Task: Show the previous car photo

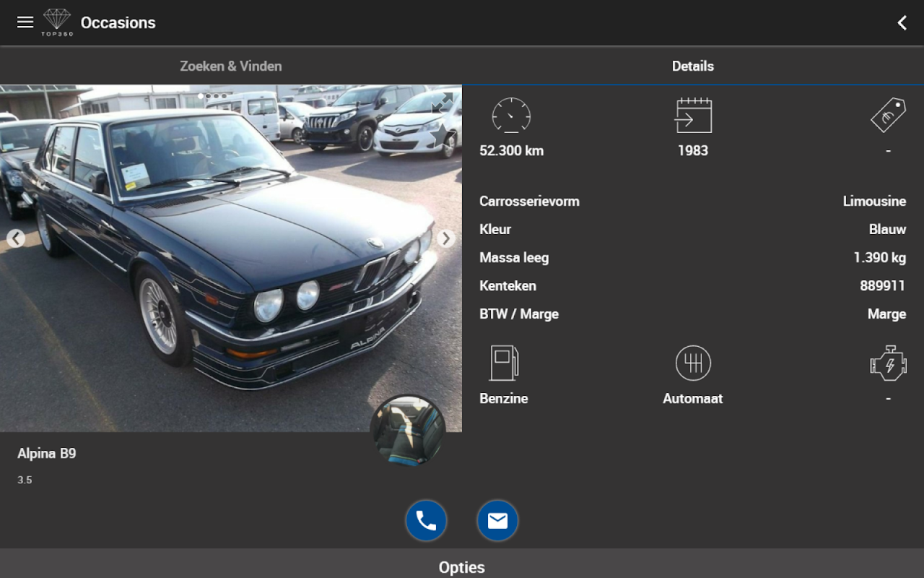Action: click(16, 238)
